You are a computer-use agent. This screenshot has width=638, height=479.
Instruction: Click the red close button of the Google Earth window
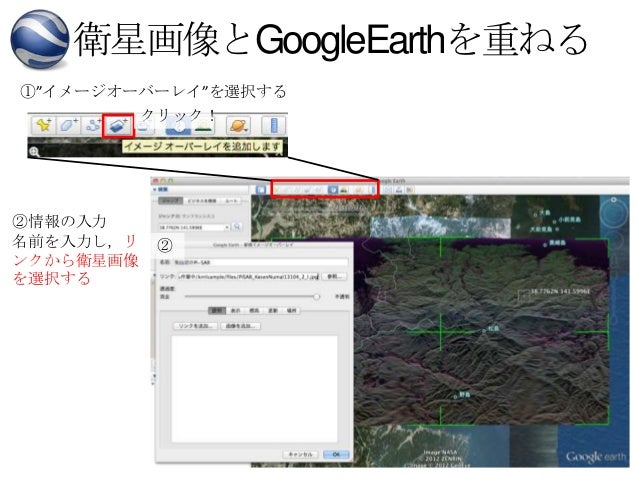(x=155, y=180)
